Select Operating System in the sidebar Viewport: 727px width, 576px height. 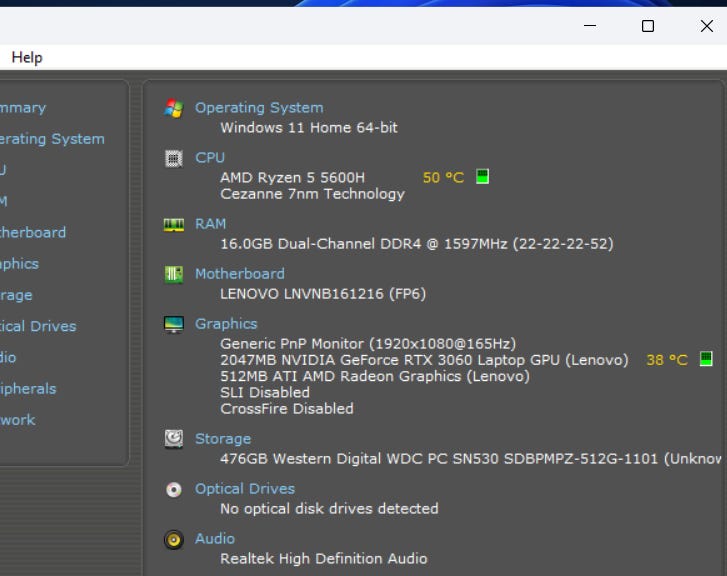tap(52, 139)
